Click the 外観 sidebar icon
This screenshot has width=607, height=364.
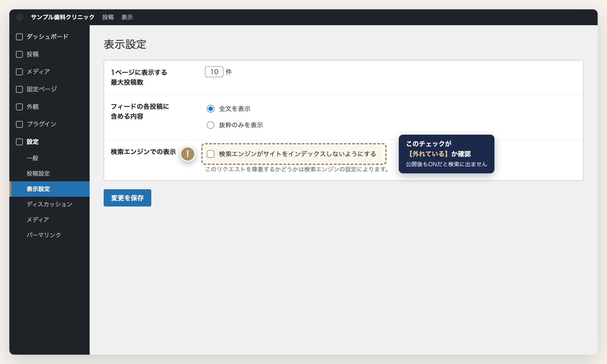coord(19,107)
